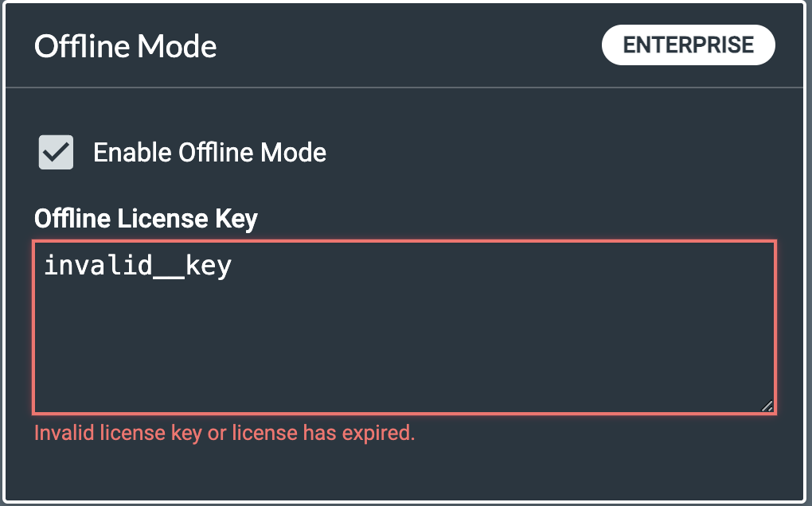This screenshot has width=812, height=506.
Task: Click the Offline Mode panel title
Action: (126, 46)
